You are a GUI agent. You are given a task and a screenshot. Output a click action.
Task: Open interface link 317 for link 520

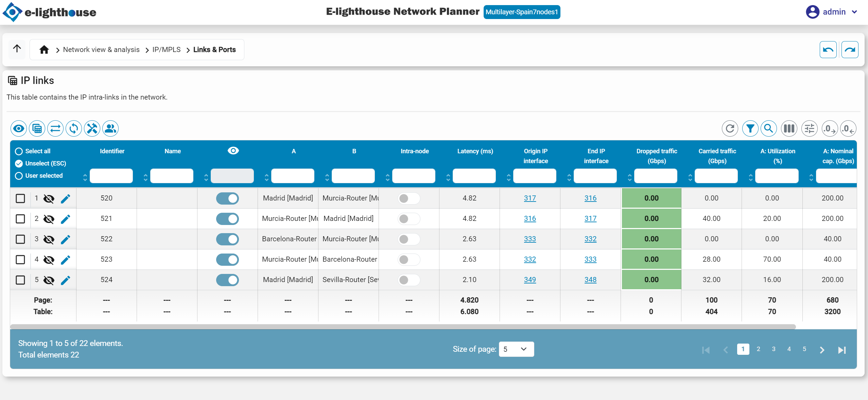[530, 198]
